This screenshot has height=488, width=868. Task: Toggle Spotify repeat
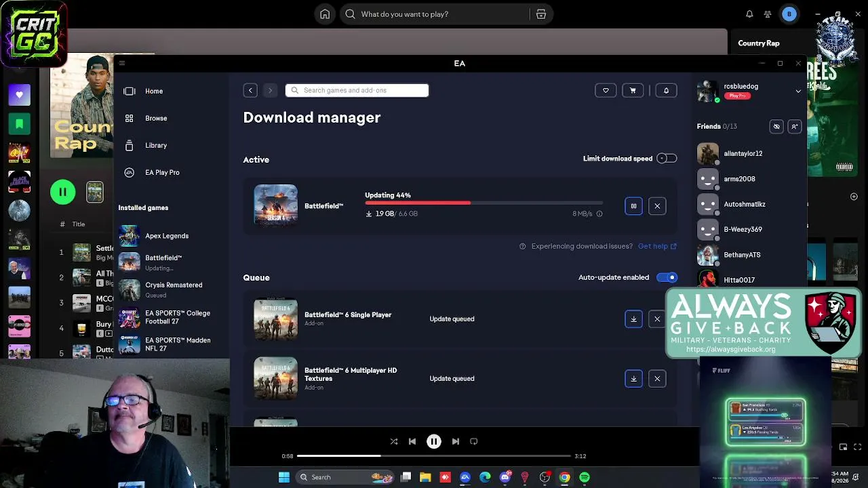pyautogui.click(x=474, y=441)
